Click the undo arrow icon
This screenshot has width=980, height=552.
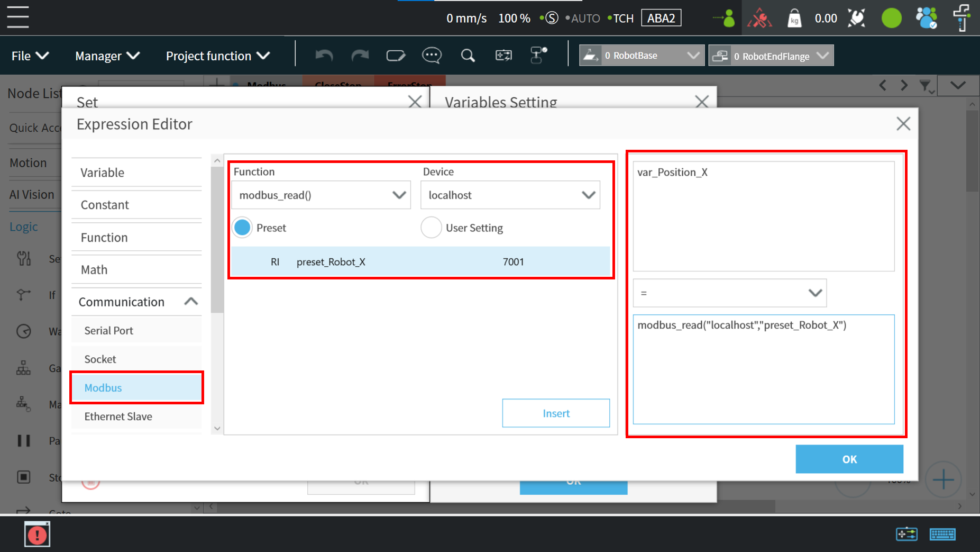(x=324, y=56)
